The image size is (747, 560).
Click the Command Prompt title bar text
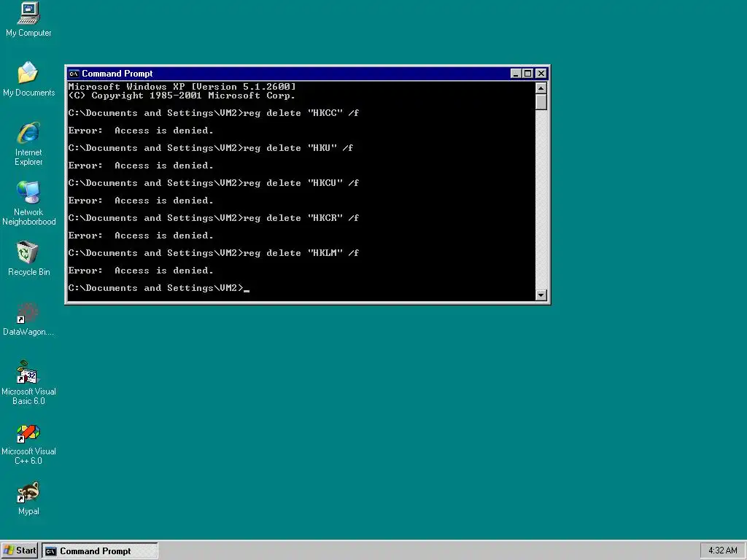(x=117, y=74)
